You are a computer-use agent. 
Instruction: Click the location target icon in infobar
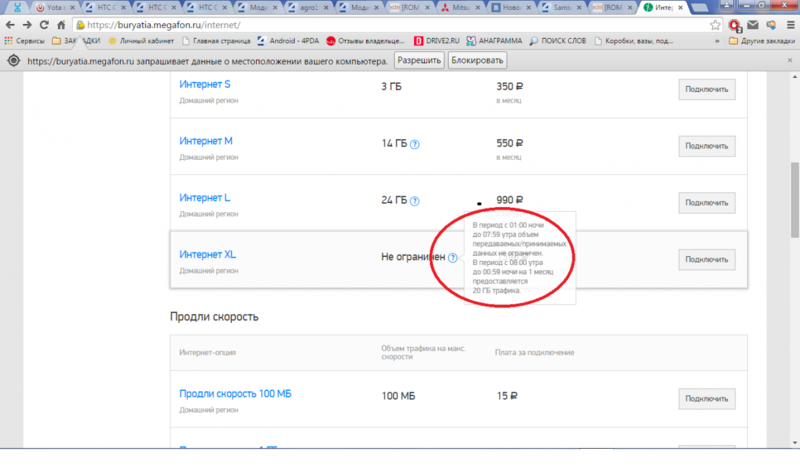click(14, 61)
